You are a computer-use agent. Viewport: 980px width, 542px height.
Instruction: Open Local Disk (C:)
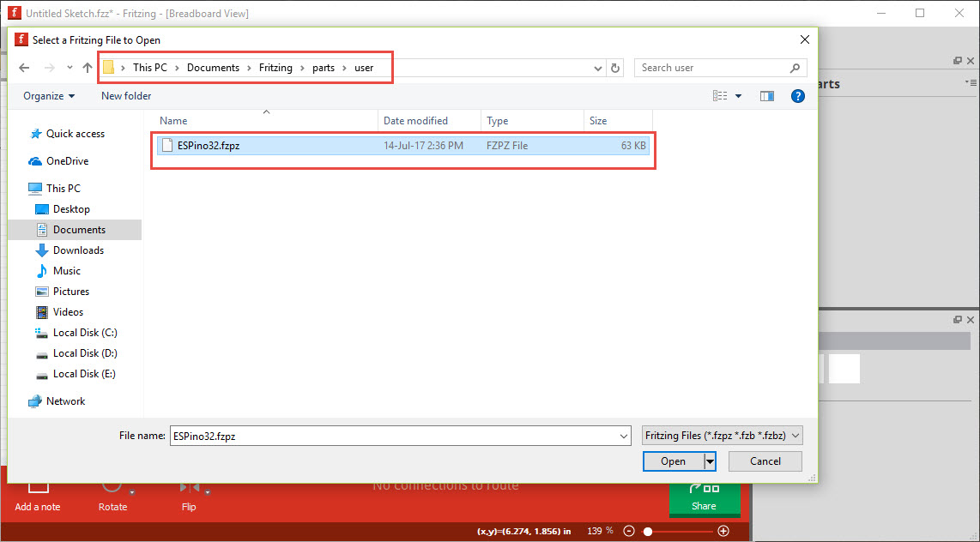click(x=77, y=333)
